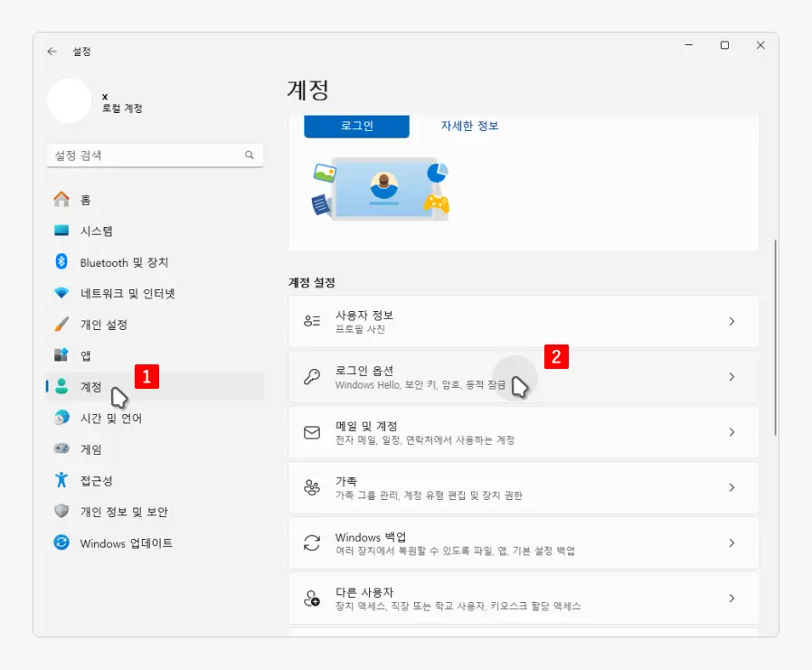Image resolution: width=812 pixels, height=670 pixels.
Task: Open 가족 via right chevron
Action: pyautogui.click(x=732, y=487)
